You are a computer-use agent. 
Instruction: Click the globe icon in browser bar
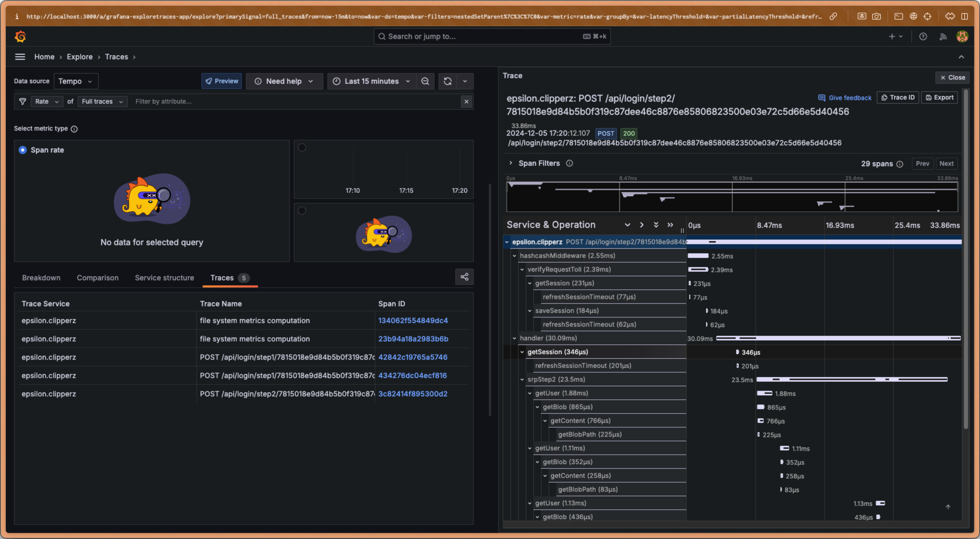point(913,16)
